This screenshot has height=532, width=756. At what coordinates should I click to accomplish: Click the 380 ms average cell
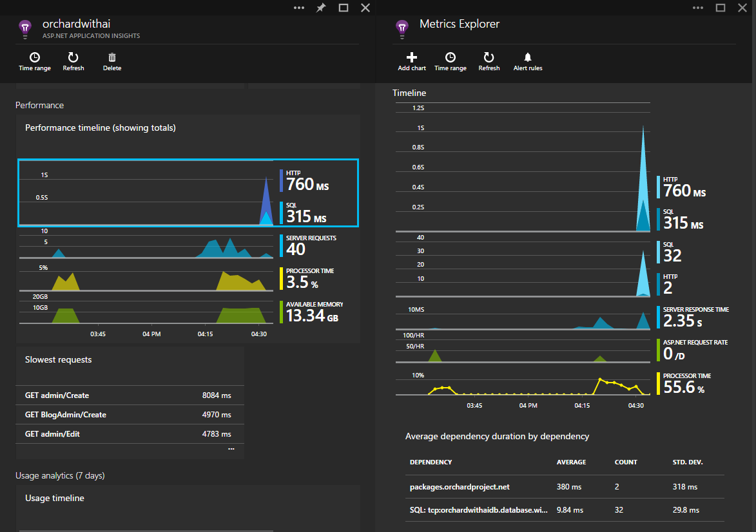click(x=569, y=487)
